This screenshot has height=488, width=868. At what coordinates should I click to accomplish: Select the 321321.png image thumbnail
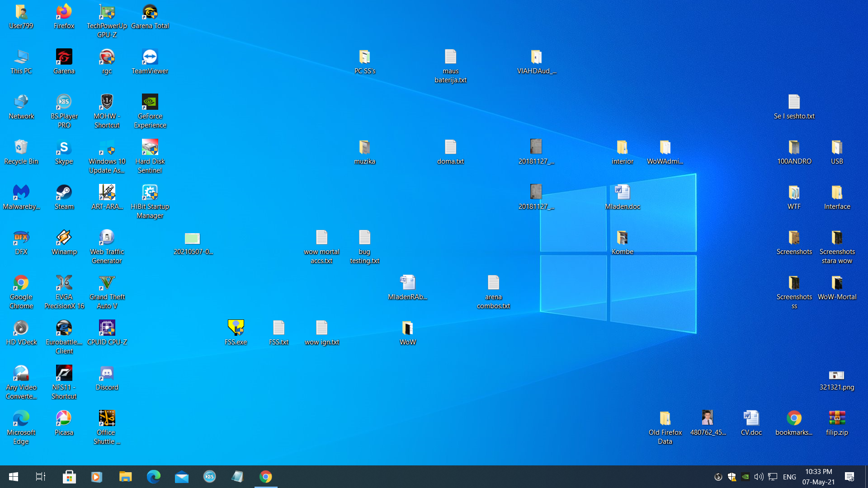coord(836,375)
